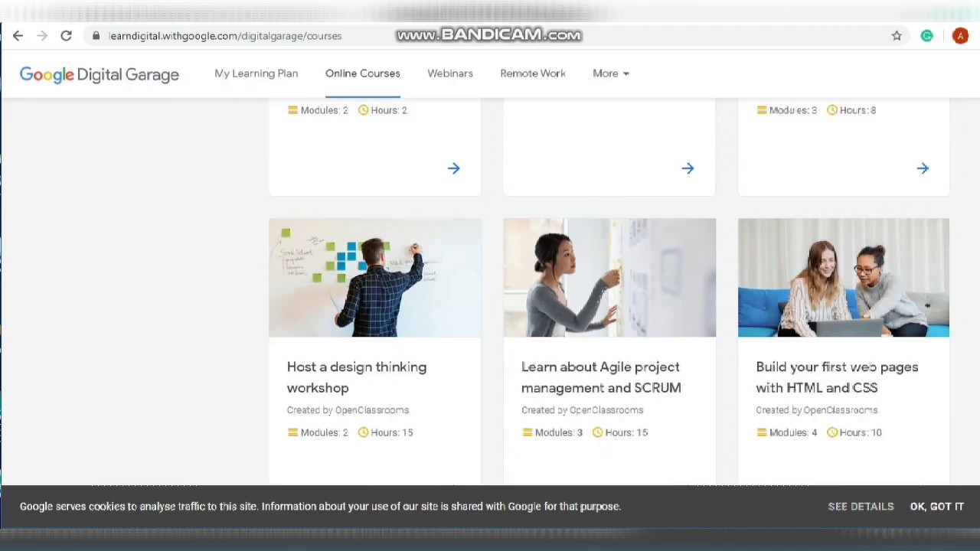The image size is (980, 551).
Task: Expand the More dropdown menu
Action: click(x=611, y=73)
